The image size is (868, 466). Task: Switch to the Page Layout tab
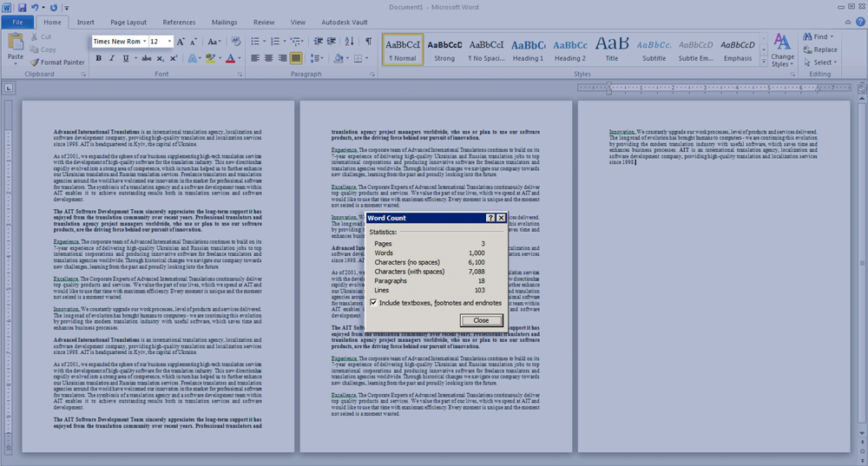pyautogui.click(x=128, y=23)
